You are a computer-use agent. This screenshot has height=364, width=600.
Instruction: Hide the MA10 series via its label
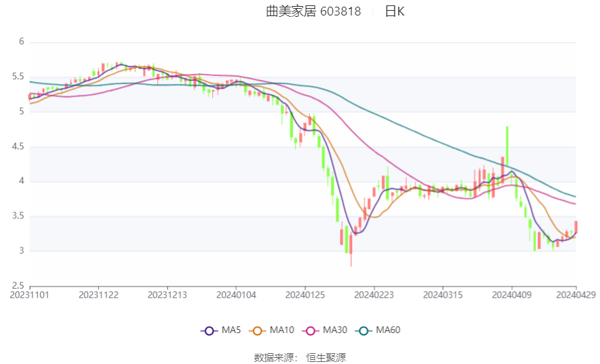coord(282,330)
